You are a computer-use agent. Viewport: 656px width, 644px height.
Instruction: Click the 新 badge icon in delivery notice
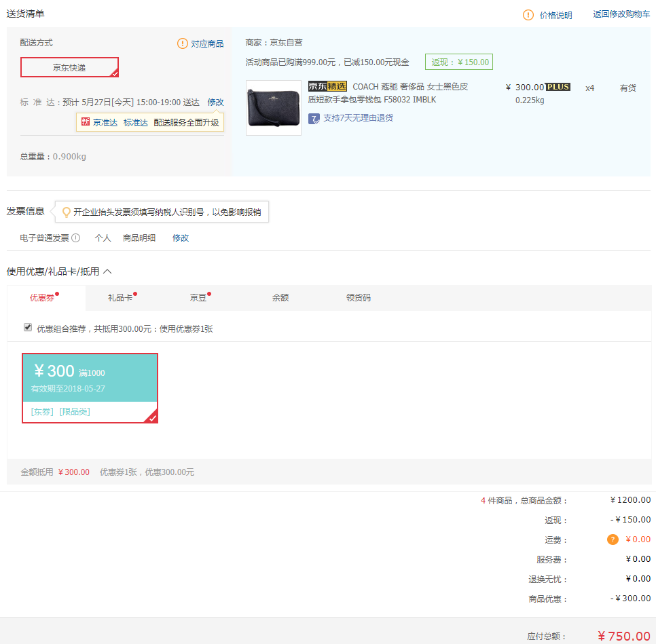86,121
